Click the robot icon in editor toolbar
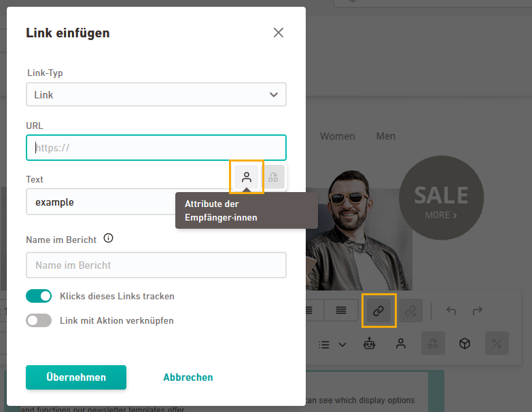The height and width of the screenshot is (412, 532). pyautogui.click(x=369, y=344)
